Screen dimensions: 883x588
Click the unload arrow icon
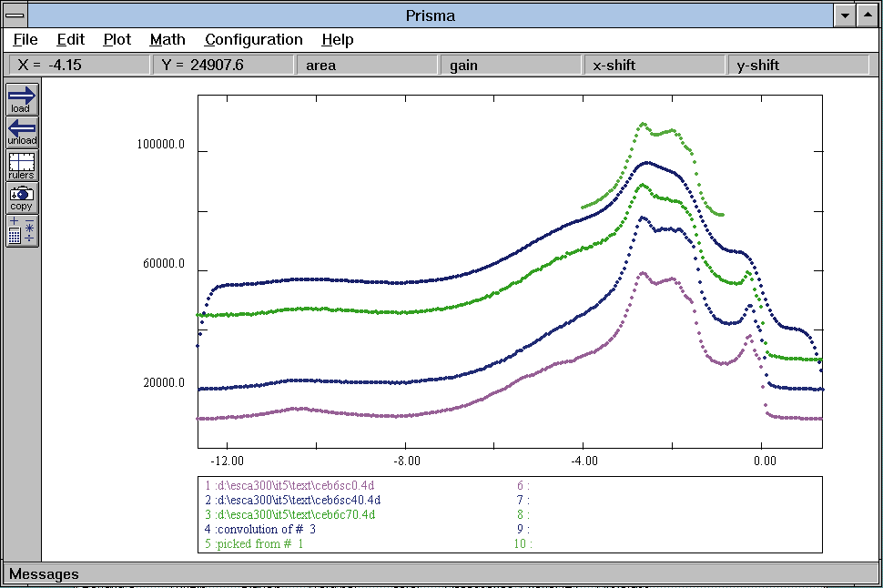click(22, 132)
